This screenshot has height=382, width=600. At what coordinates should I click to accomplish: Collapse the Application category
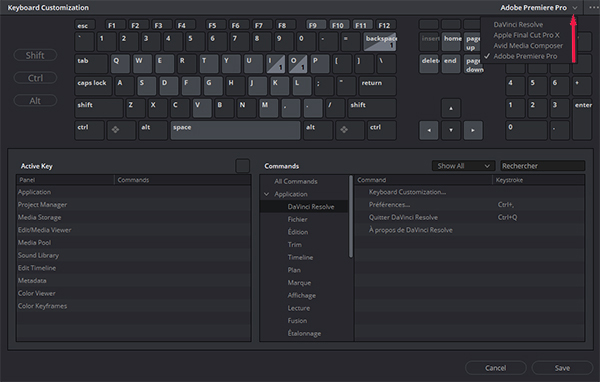266,194
